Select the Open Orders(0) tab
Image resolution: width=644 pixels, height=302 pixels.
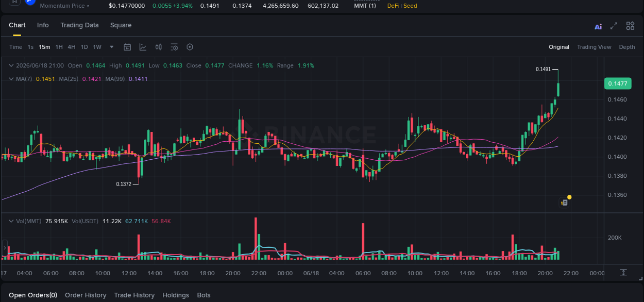(x=33, y=295)
